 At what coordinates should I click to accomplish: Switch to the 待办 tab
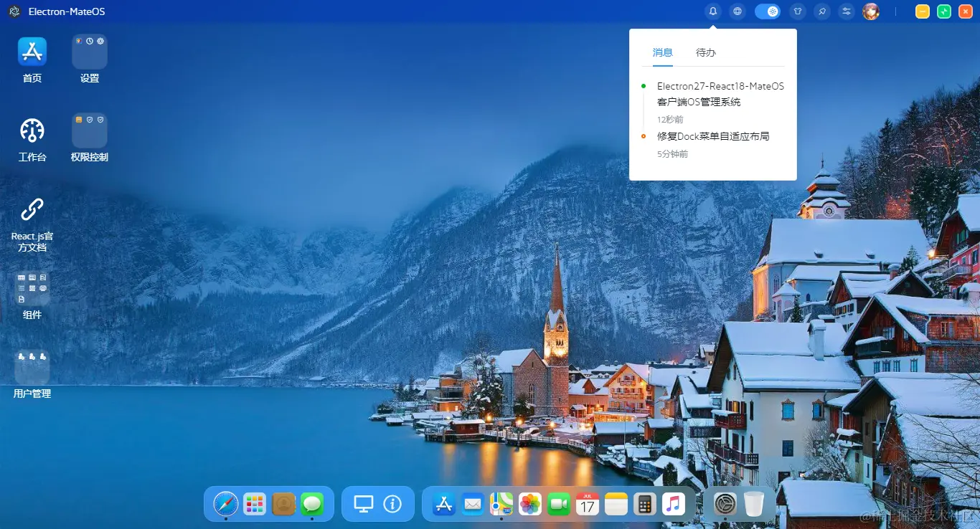click(705, 52)
